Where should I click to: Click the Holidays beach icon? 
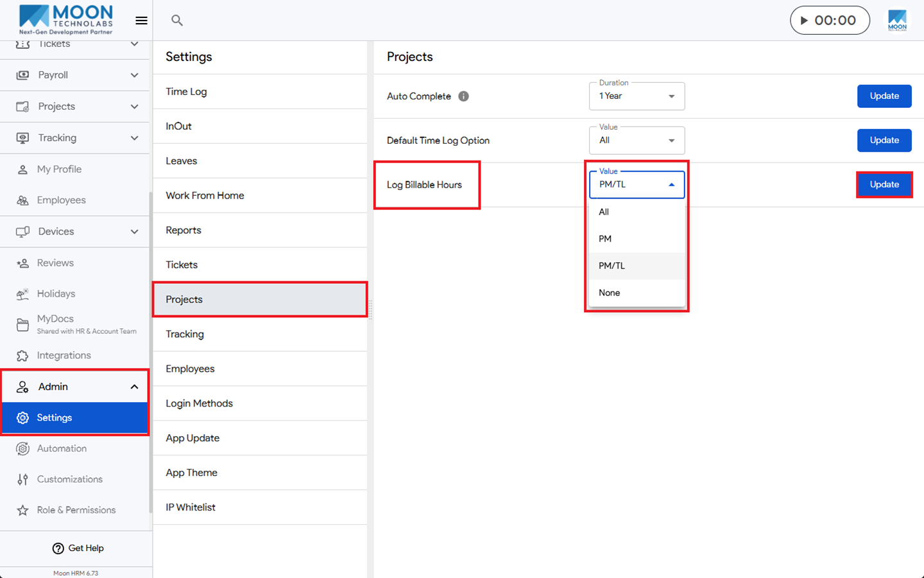[22, 294]
